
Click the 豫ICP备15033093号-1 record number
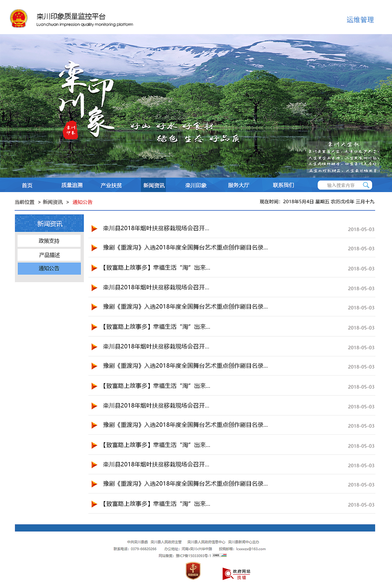(193, 556)
